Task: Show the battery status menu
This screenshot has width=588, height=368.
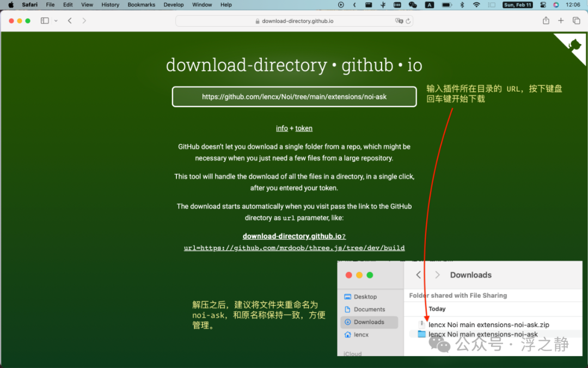Action: (446, 5)
